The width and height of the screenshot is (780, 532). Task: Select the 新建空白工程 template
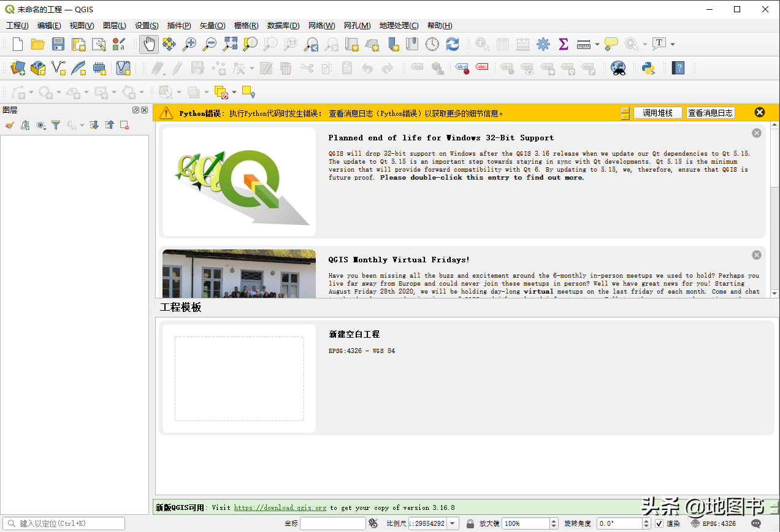tap(466, 378)
